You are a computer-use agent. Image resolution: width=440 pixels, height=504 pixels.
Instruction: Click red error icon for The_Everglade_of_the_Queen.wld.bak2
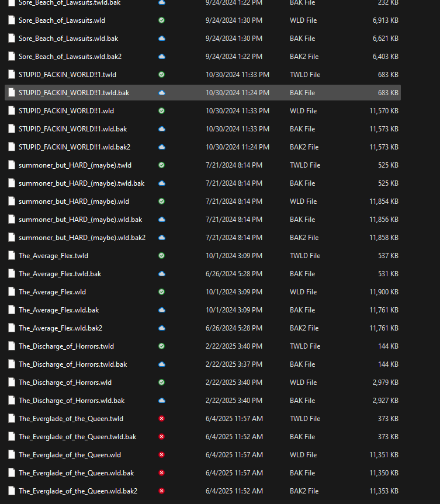click(x=161, y=491)
